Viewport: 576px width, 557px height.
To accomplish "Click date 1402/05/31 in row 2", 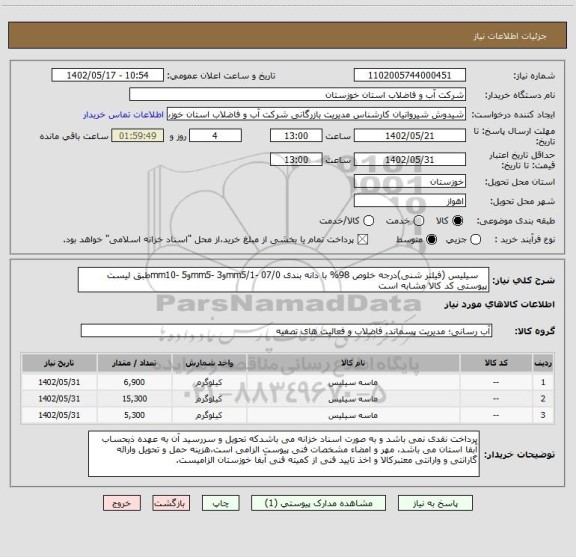I will point(59,399).
